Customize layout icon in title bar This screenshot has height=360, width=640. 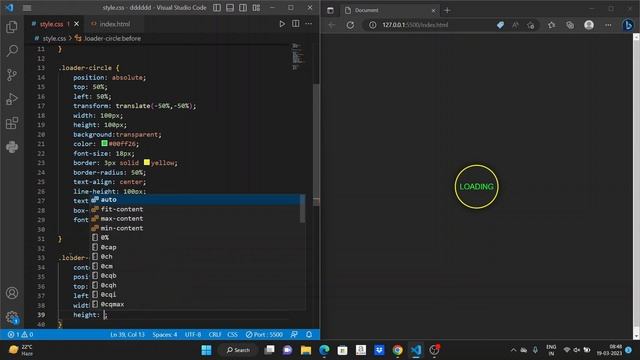tap(256, 8)
